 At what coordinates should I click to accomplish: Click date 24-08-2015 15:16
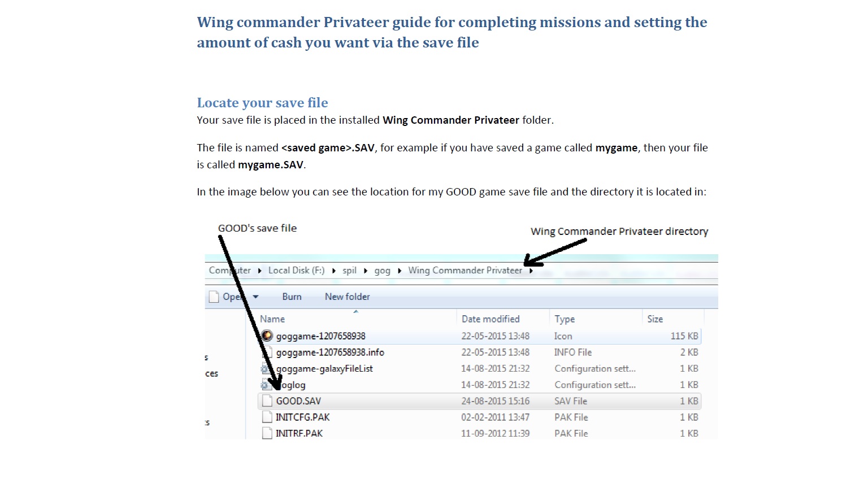tap(495, 401)
